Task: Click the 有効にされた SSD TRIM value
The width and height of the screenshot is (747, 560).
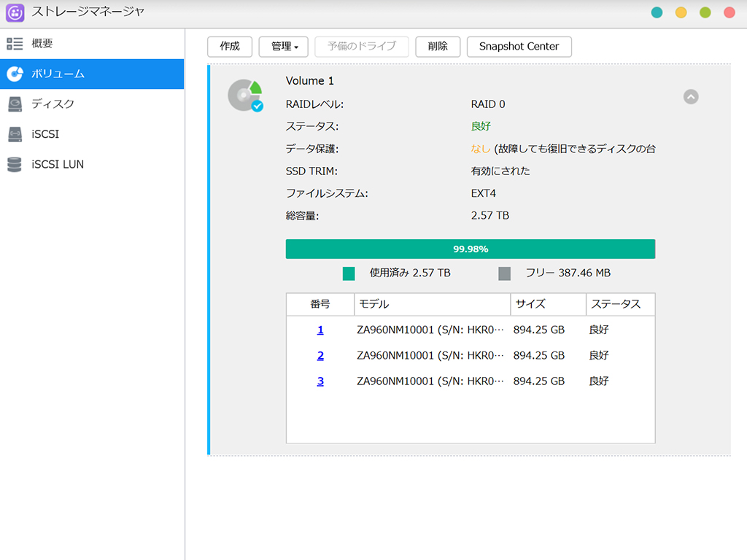Action: pyautogui.click(x=500, y=171)
